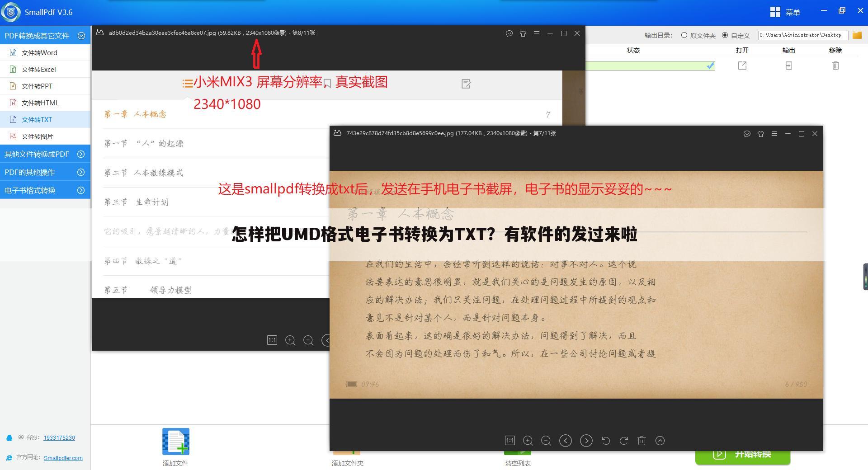Select 文件转PPT conversion option
The width and height of the screenshot is (868, 470).
tap(45, 86)
